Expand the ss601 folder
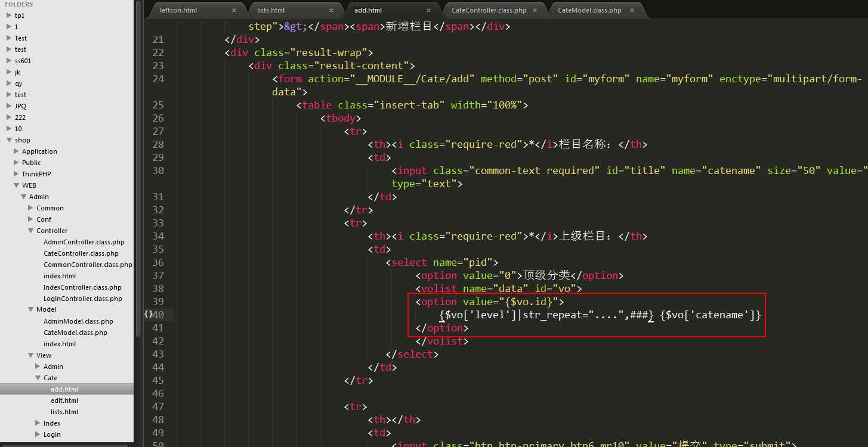 (x=9, y=61)
